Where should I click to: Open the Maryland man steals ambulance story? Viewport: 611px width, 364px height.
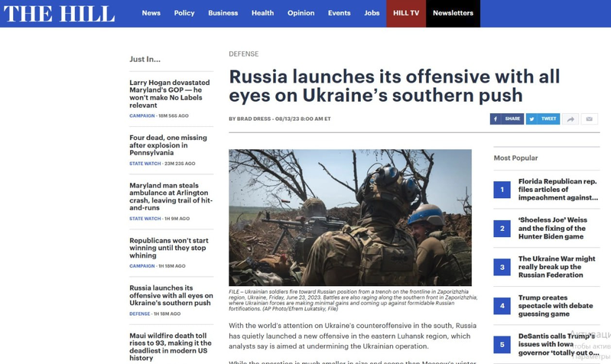pyautogui.click(x=171, y=197)
